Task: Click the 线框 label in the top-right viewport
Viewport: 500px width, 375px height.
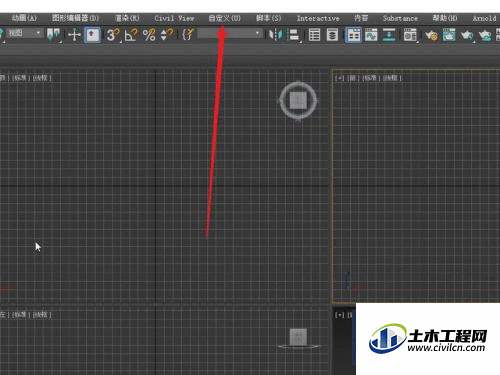Action: coord(391,78)
